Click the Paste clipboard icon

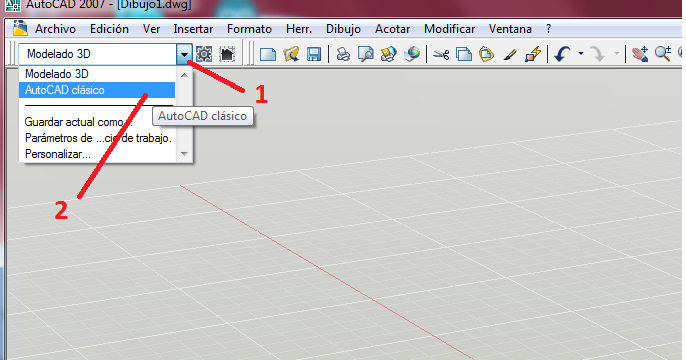tap(486, 54)
